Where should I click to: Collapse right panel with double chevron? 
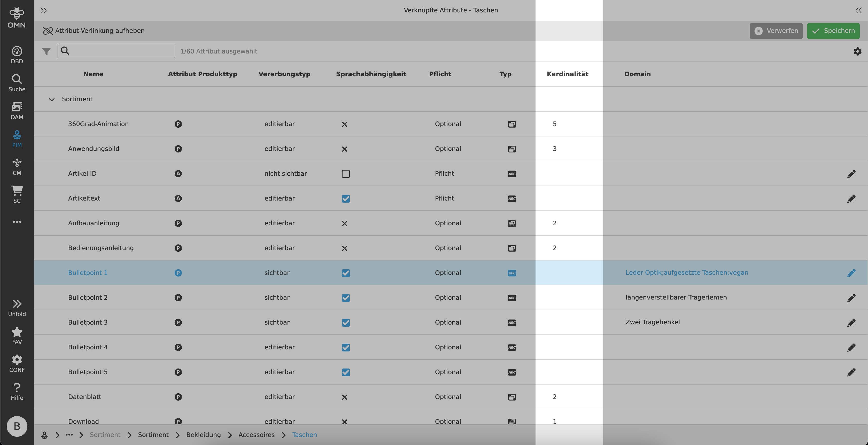858,10
